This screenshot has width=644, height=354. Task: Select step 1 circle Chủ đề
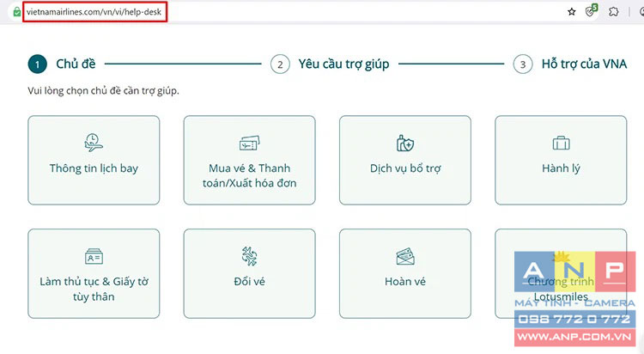(x=38, y=64)
